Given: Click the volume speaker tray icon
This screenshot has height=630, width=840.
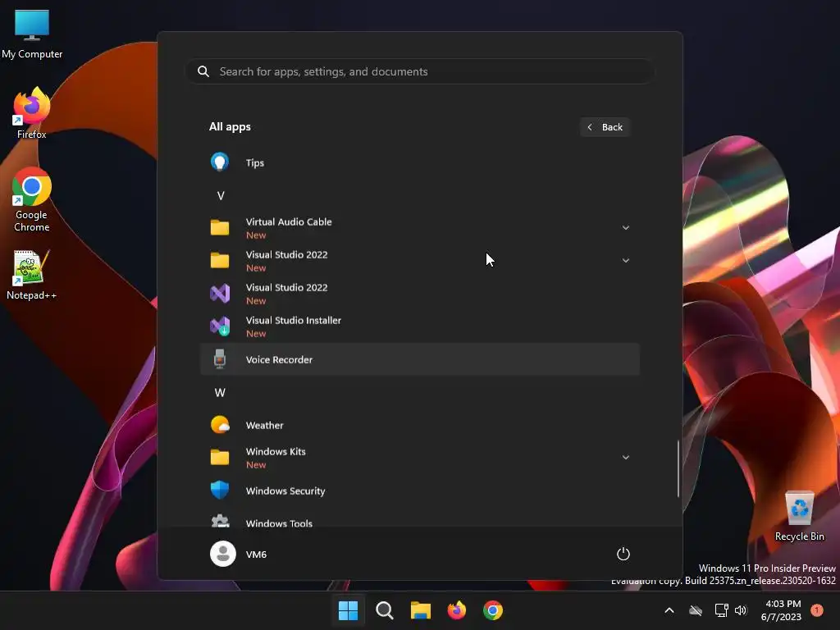Looking at the screenshot, I should pos(741,610).
